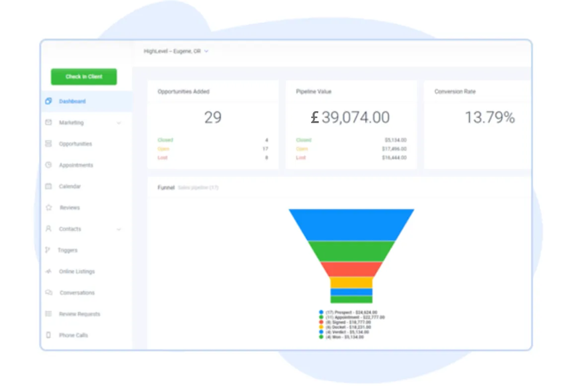Click the blue Verdict legend dot
Viewport: 588px width, 392px height.
click(x=321, y=331)
